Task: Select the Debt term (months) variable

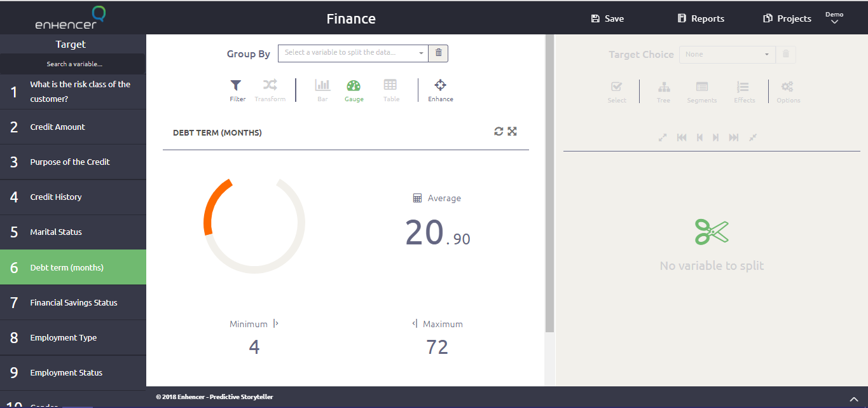Action: pyautogui.click(x=73, y=267)
